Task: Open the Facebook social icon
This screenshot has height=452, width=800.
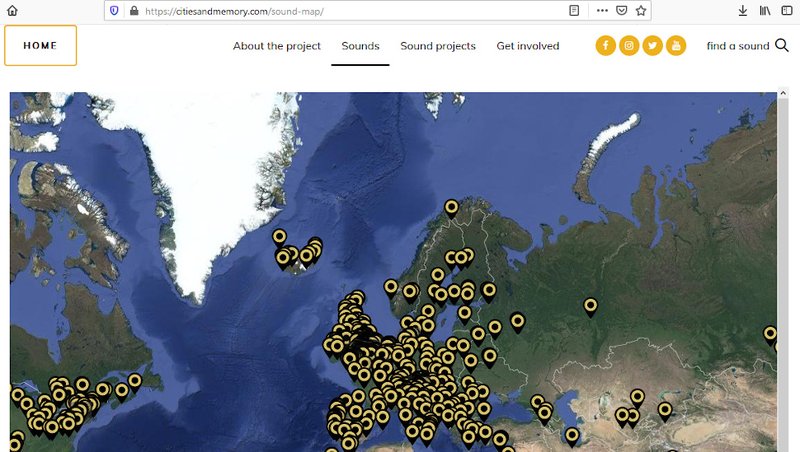Action: click(x=606, y=46)
